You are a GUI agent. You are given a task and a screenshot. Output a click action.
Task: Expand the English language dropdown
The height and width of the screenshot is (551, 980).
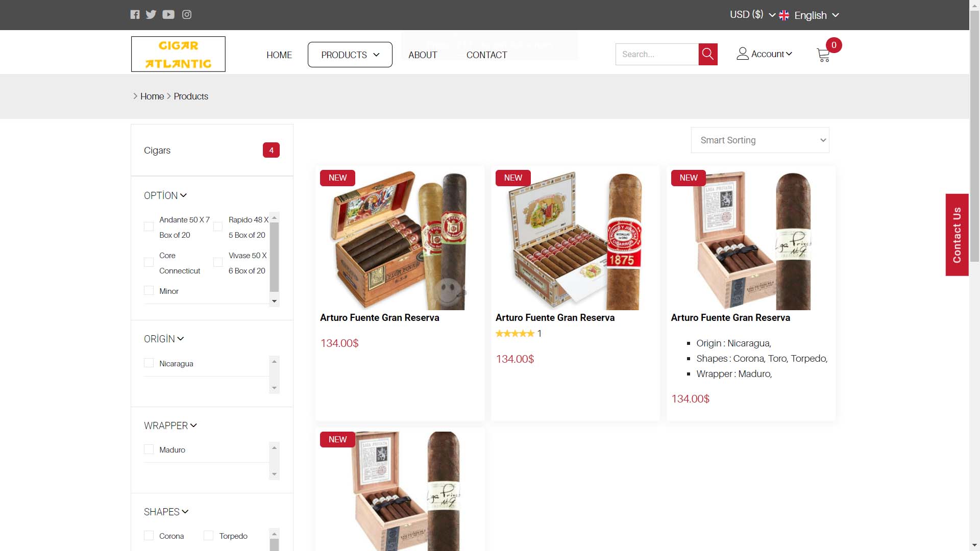click(x=809, y=15)
